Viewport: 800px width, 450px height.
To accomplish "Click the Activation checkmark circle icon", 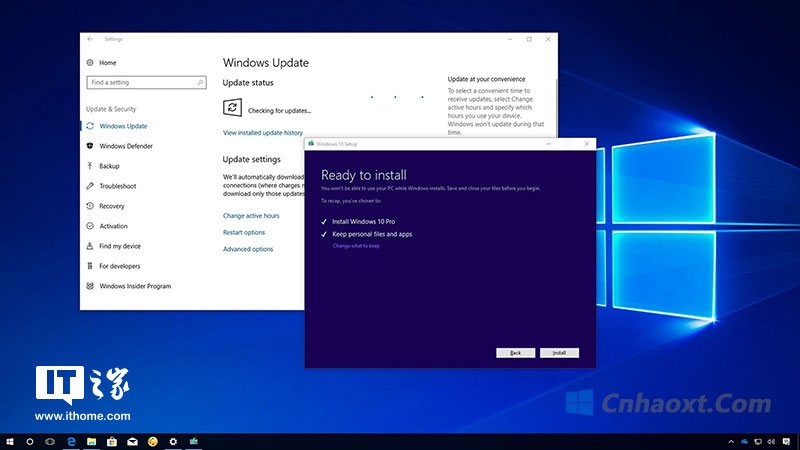I will pos(90,226).
